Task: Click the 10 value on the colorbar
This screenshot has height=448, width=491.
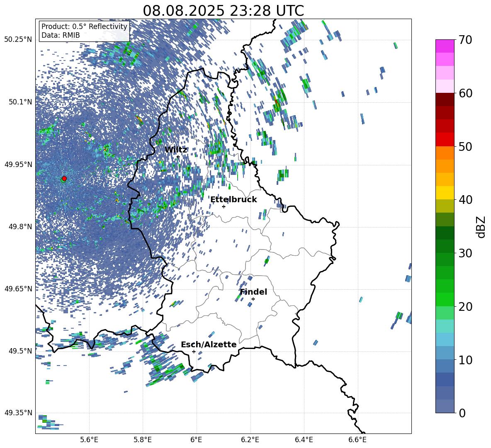Action: 465,360
